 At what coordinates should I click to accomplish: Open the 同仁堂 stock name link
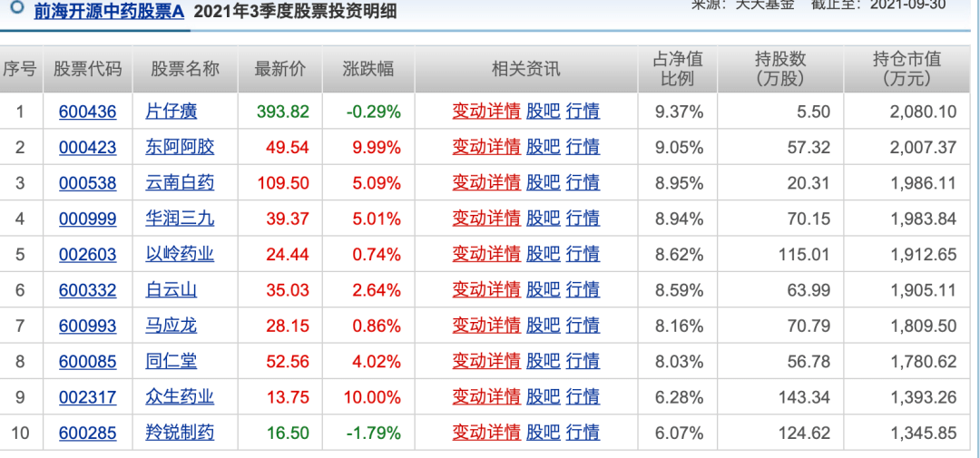[x=171, y=361]
